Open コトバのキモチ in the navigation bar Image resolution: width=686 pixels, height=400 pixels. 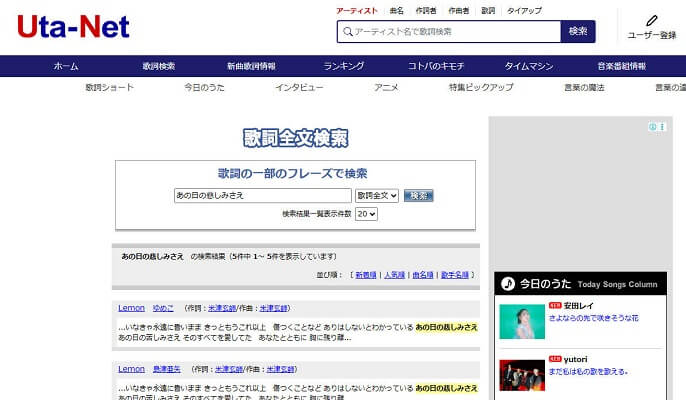coord(436,66)
